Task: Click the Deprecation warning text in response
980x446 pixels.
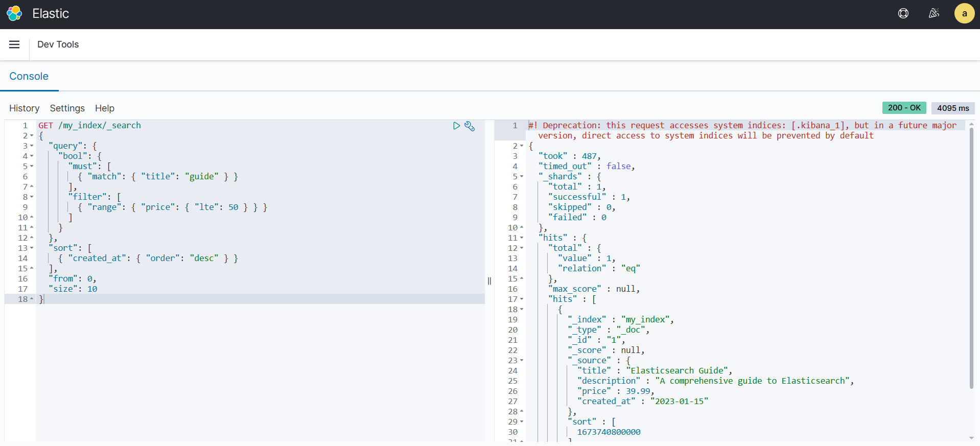Action: [x=742, y=131]
